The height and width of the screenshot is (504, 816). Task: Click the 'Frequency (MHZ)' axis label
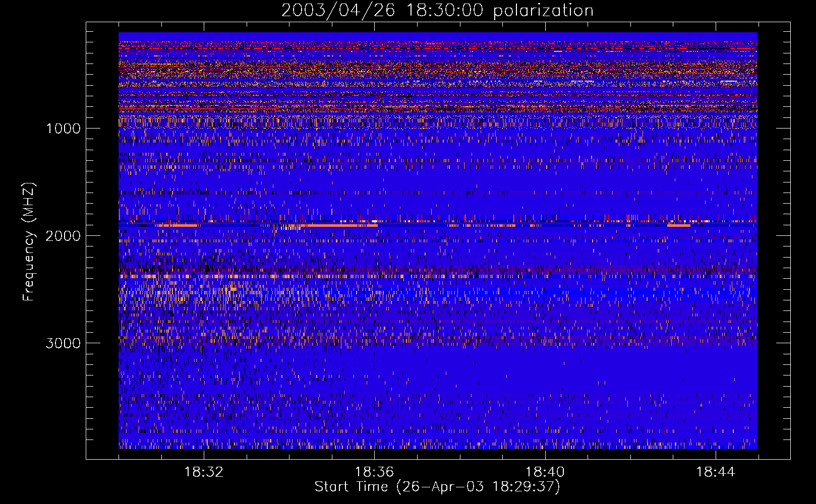(x=29, y=242)
